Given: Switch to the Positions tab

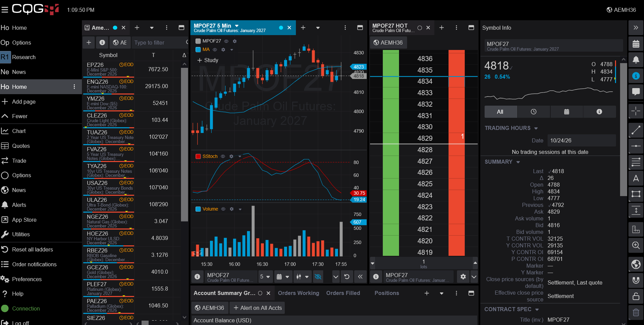Looking at the screenshot, I should coord(387,293).
